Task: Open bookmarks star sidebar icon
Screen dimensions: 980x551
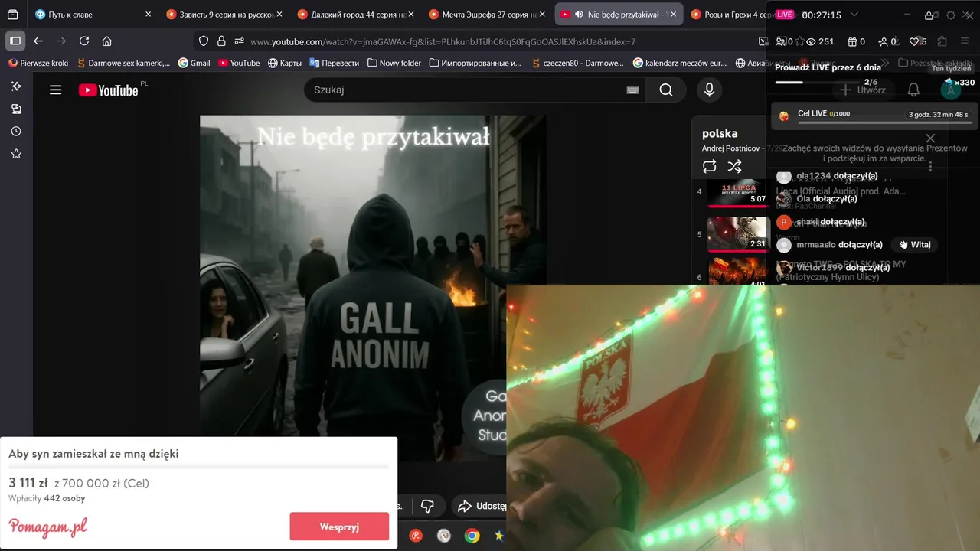Action: click(16, 154)
